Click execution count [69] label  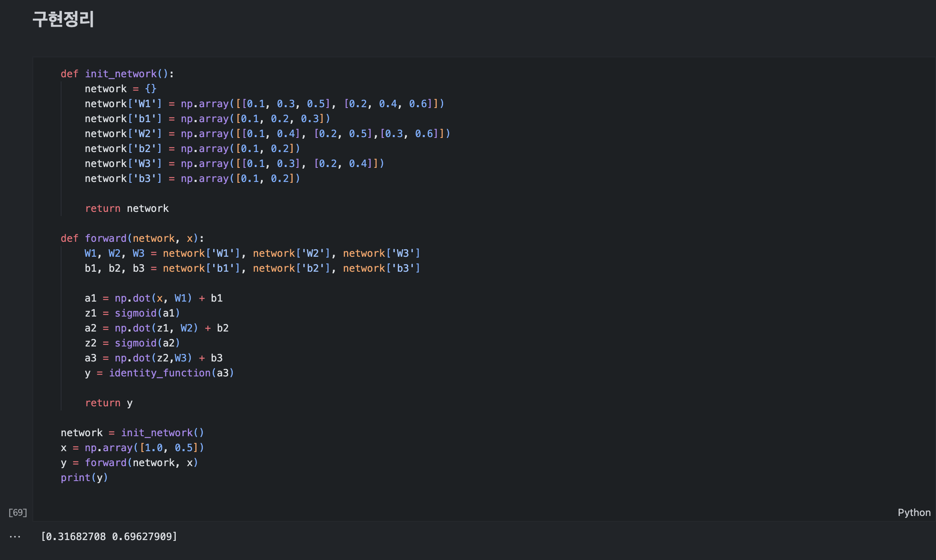coord(18,513)
